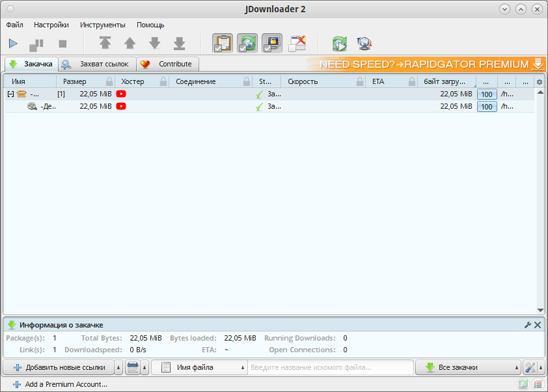Switch to the Закачка tab

pos(31,64)
